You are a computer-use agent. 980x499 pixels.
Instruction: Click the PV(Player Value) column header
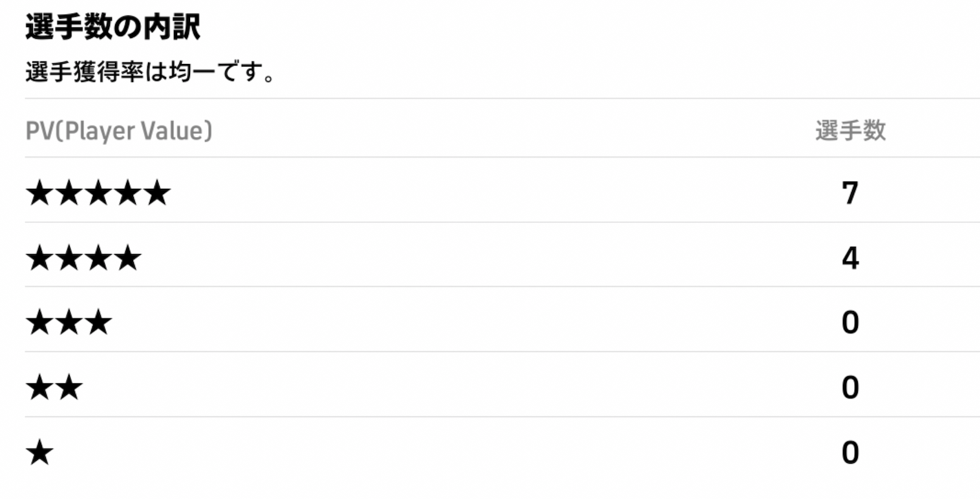coord(119,132)
